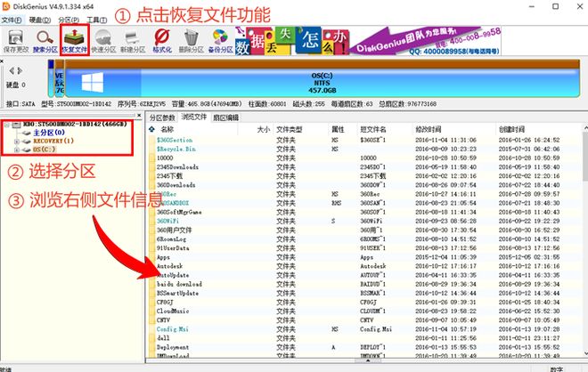Viewport: 588px width, 372px height.
Task: Click the 保存更改 save changes toolbar icon
Action: click(x=15, y=40)
